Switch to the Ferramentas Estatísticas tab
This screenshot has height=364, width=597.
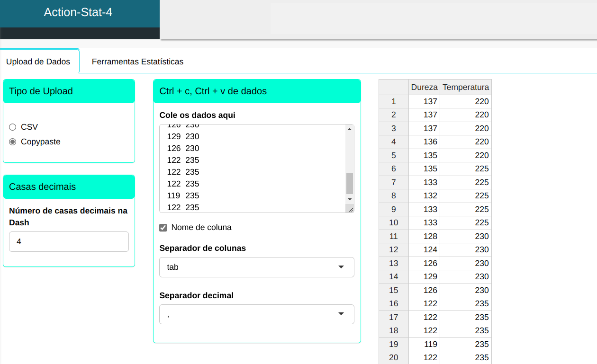pos(137,62)
